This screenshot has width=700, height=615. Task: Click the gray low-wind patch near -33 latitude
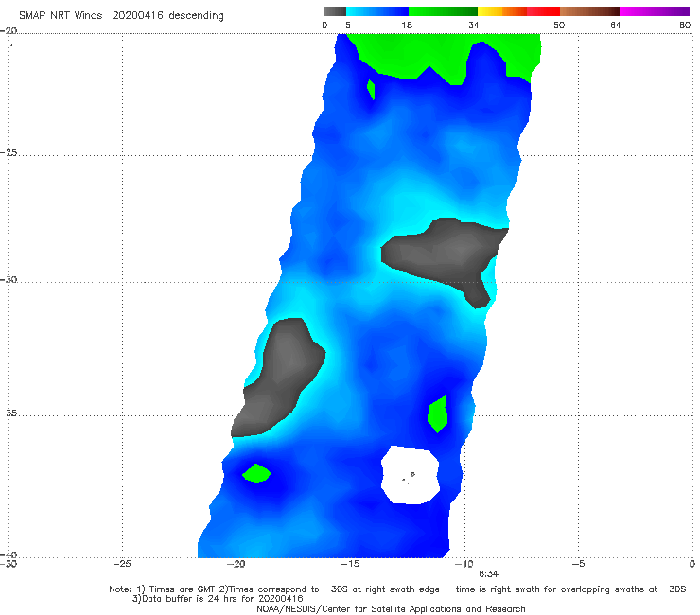click(x=279, y=378)
